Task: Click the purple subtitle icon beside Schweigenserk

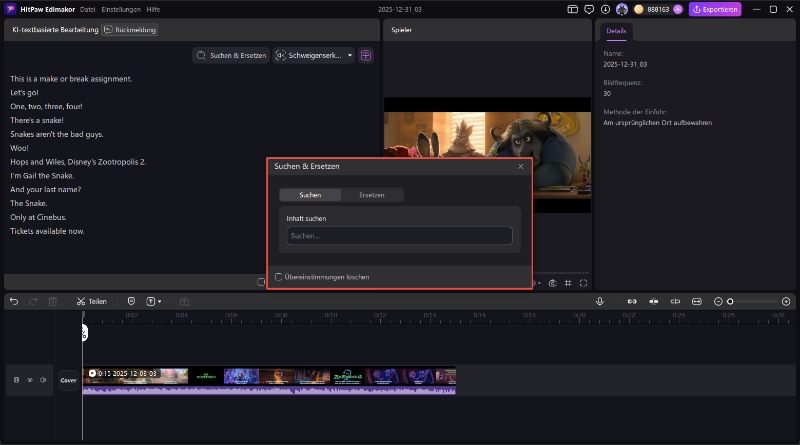Action: coord(366,55)
